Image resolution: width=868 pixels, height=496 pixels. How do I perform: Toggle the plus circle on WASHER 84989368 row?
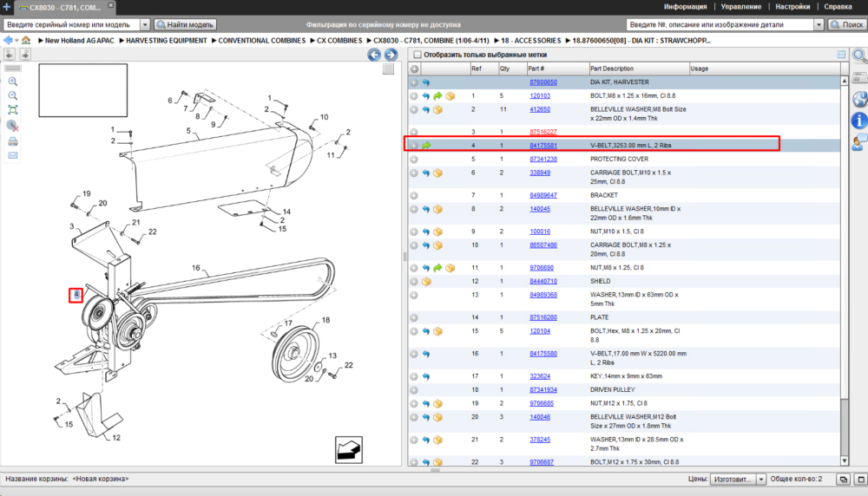[x=414, y=296]
